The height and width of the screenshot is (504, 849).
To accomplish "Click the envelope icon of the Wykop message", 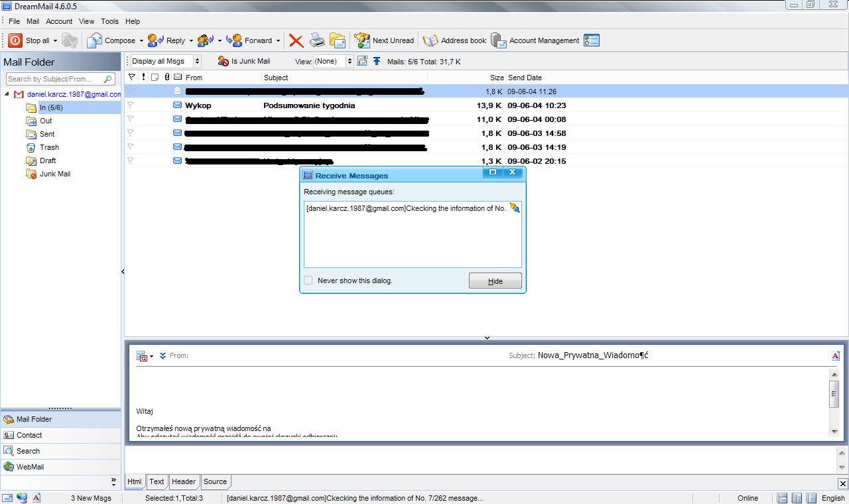I will (x=177, y=105).
